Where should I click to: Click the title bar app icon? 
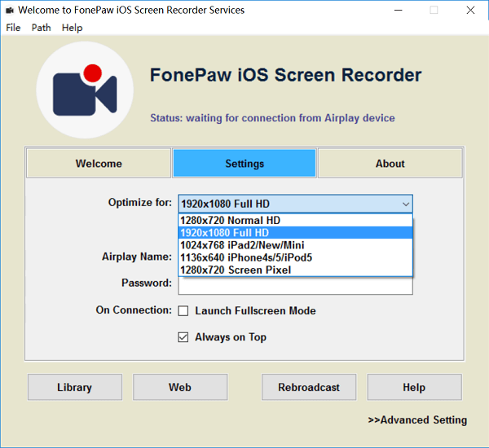10,11
